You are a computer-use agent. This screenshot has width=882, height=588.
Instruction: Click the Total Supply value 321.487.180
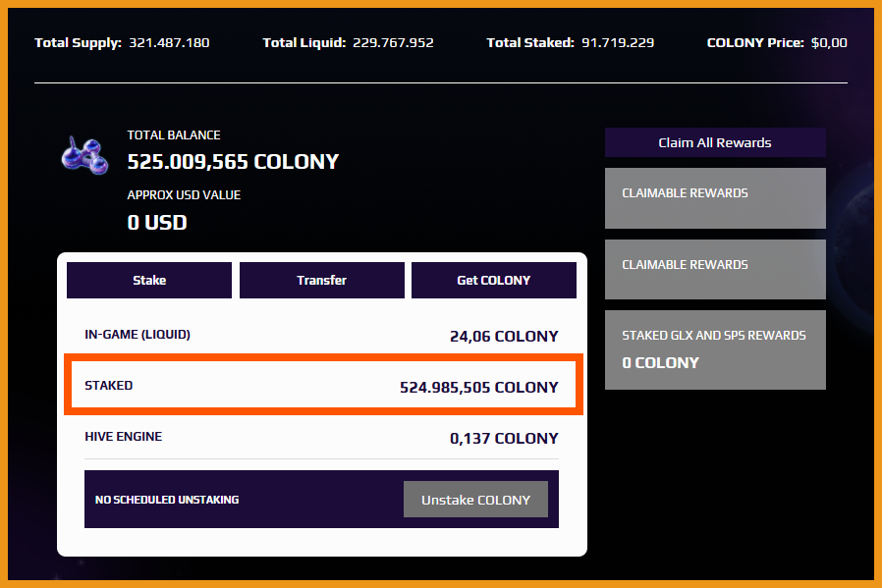pos(169,43)
